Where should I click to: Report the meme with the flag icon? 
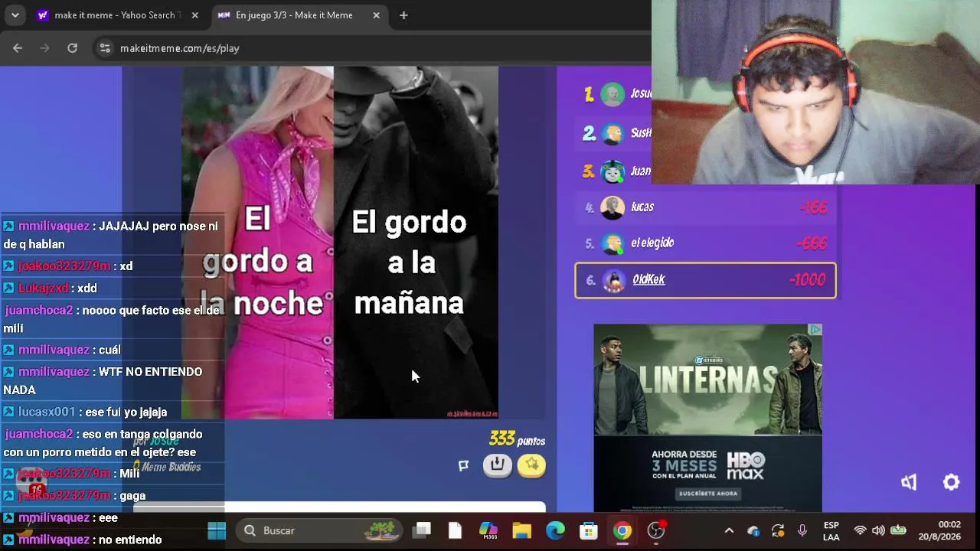click(x=463, y=465)
